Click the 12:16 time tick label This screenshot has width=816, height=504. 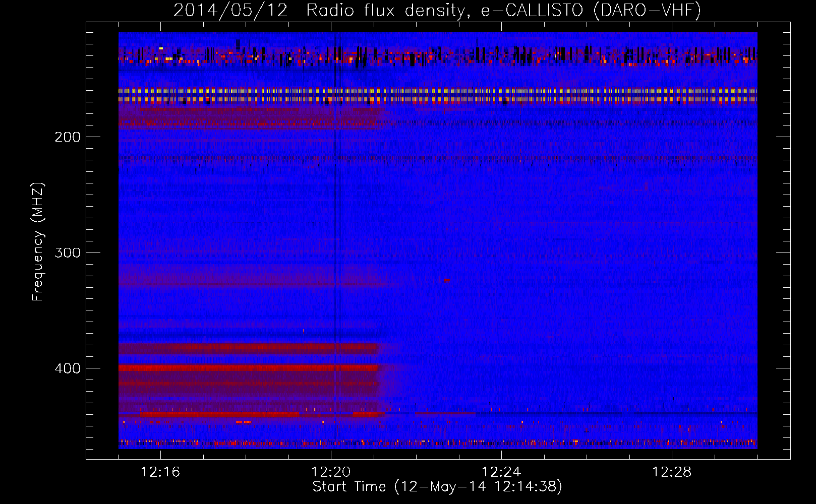(160, 472)
